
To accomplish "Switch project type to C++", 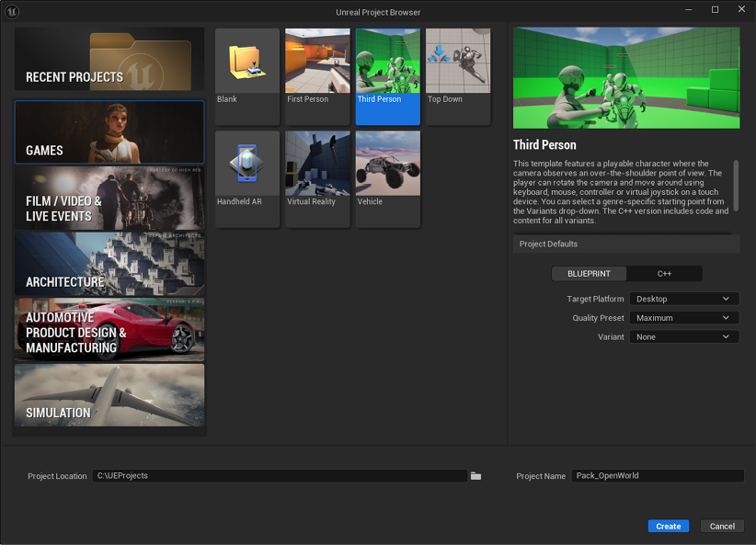I will click(664, 273).
